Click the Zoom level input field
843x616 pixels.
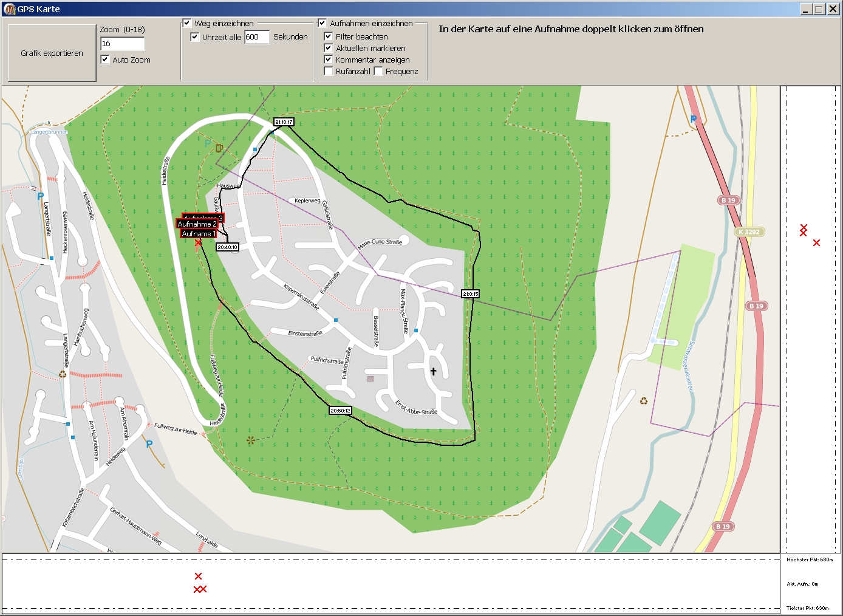122,44
